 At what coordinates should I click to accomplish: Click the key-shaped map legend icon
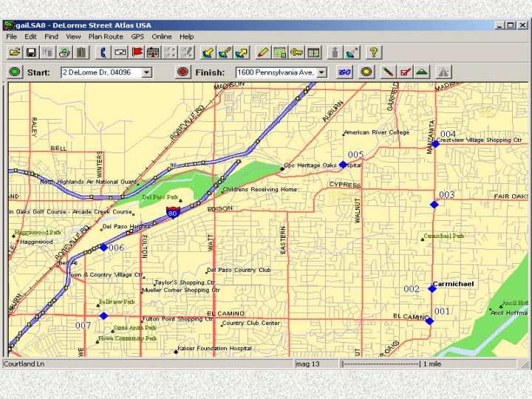pyautogui.click(x=296, y=52)
